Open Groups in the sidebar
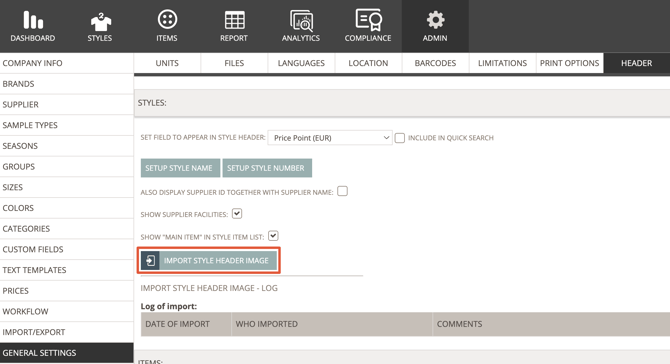The image size is (670, 364). [67, 167]
